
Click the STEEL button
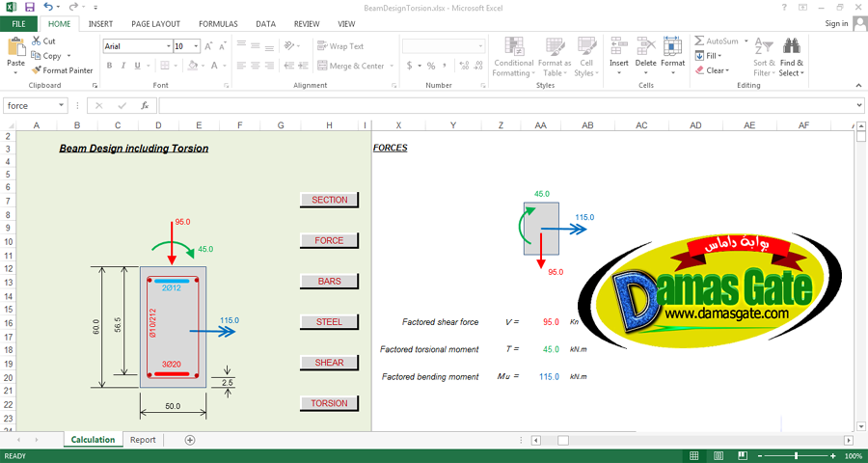[x=330, y=322]
